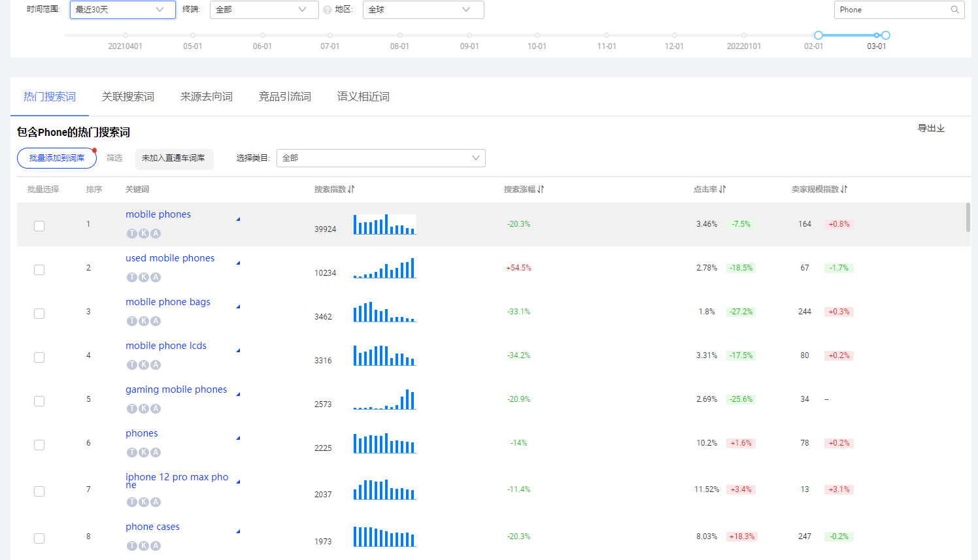Open the 竞品引流词 tab
This screenshot has width=978, height=560.
(x=284, y=96)
